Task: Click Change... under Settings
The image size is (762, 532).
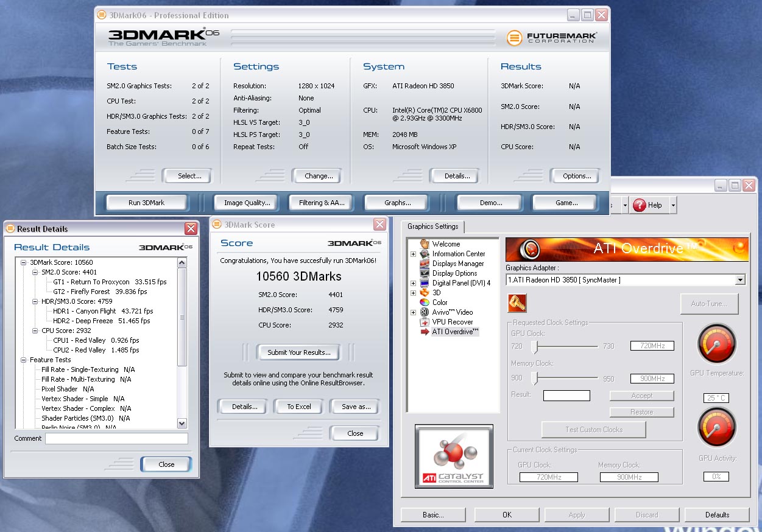Action: [x=319, y=176]
